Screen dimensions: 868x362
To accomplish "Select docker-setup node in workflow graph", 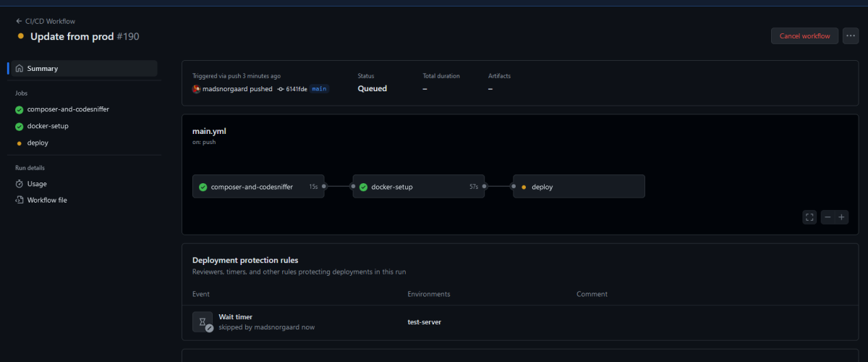I will click(420, 187).
